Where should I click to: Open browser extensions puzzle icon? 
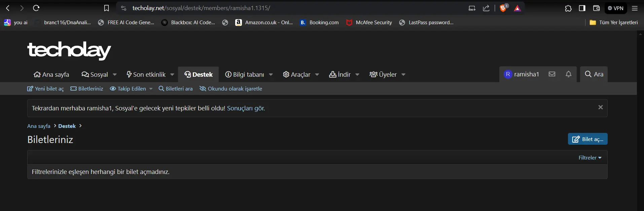(x=568, y=8)
